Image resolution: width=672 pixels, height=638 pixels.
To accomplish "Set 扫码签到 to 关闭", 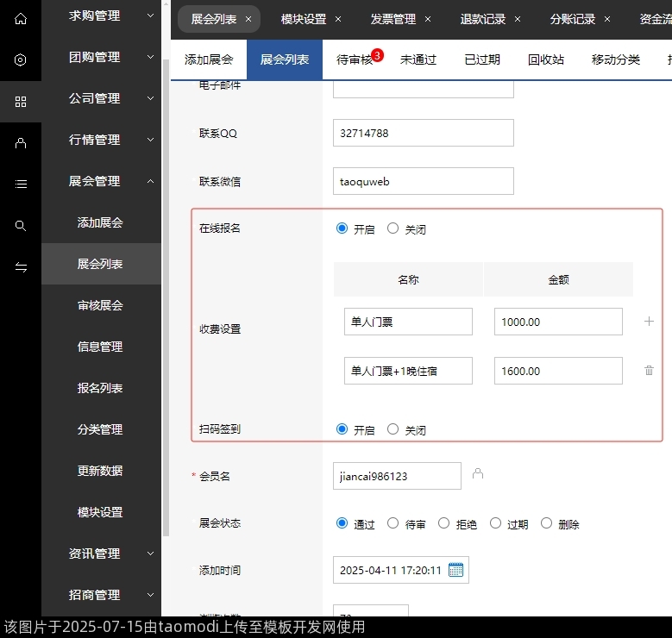I will (393, 428).
